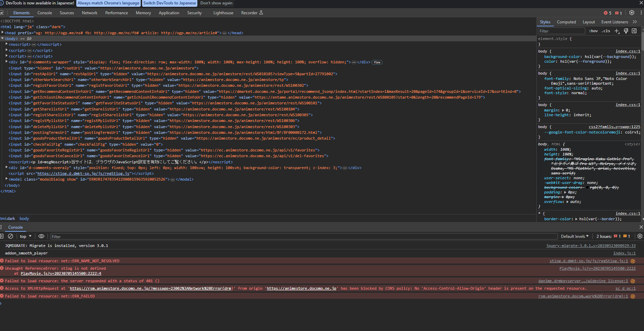Viewport: 644px width, 331px height.
Task: Open the jquery-migrate-3.0.1 source link
Action: [591, 246]
